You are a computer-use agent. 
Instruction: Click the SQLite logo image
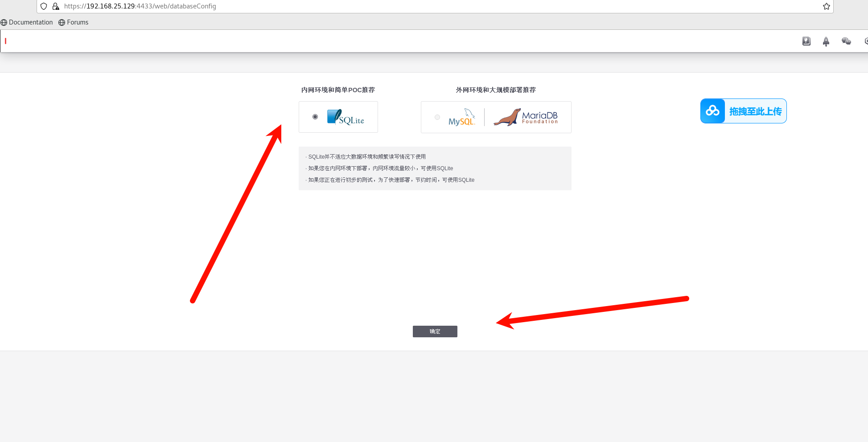tap(346, 117)
